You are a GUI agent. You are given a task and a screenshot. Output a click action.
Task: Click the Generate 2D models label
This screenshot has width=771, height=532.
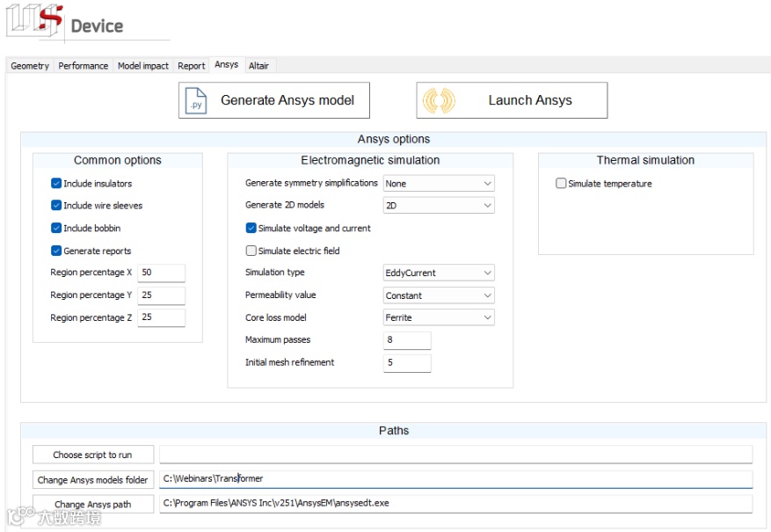click(x=285, y=205)
